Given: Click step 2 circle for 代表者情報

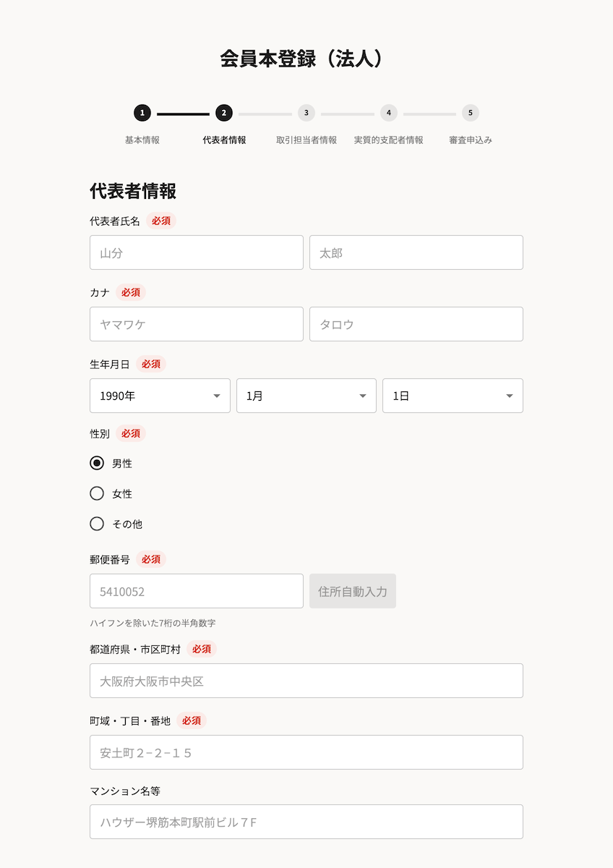Looking at the screenshot, I should [x=224, y=113].
